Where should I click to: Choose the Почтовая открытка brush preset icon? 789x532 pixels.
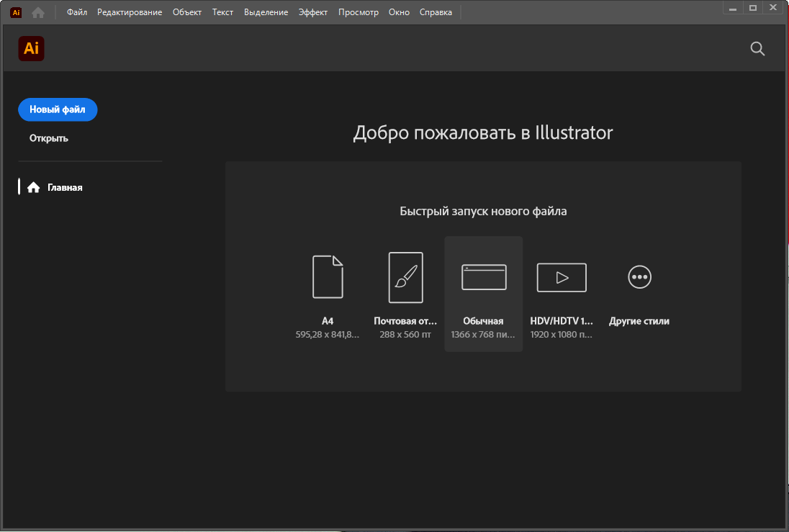click(405, 277)
